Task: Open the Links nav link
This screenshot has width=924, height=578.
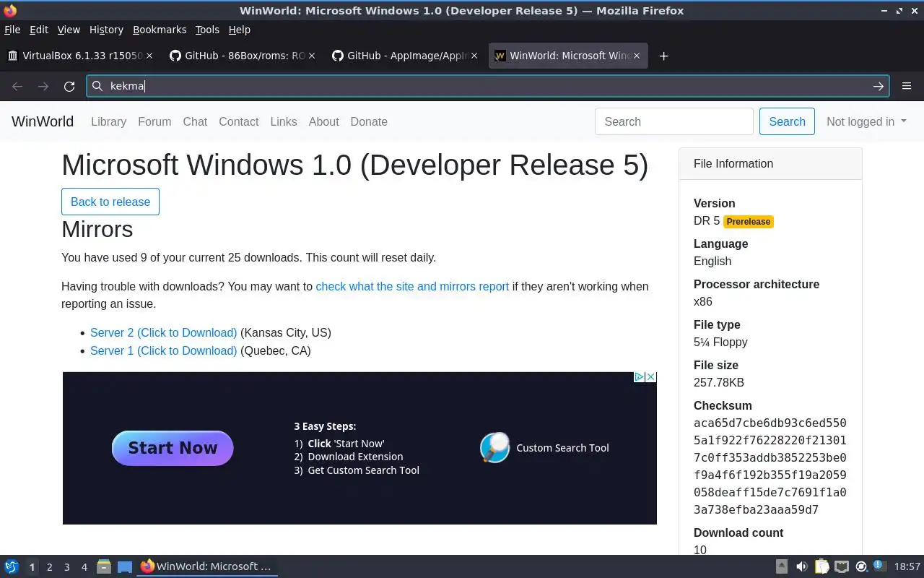Action: coord(284,121)
